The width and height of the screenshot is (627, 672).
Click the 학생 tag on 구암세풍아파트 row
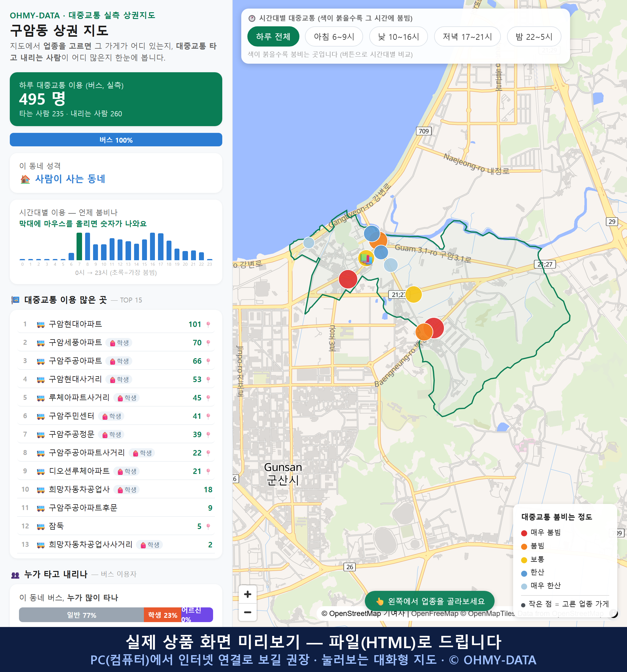pyautogui.click(x=119, y=343)
